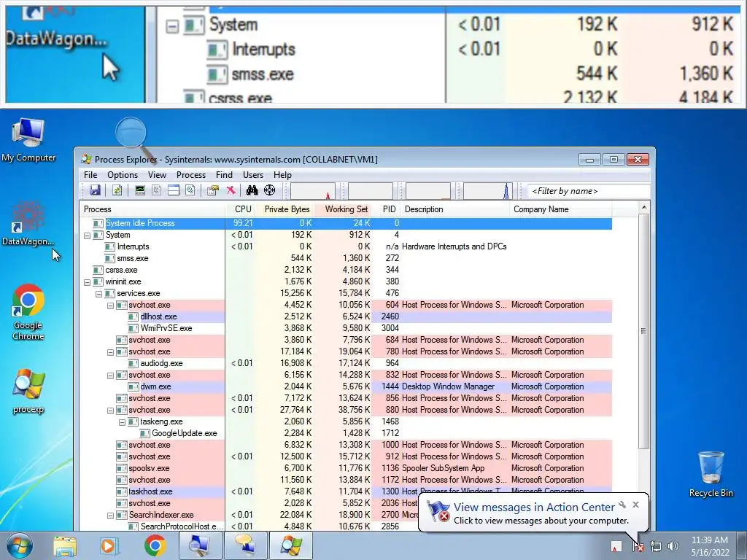Viewport: 747px width, 560px height.
Task: Click View messages in Action Center link
Action: (x=533, y=507)
